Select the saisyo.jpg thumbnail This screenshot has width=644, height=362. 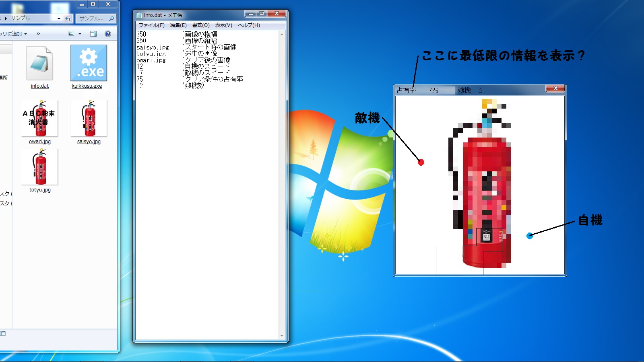89,118
